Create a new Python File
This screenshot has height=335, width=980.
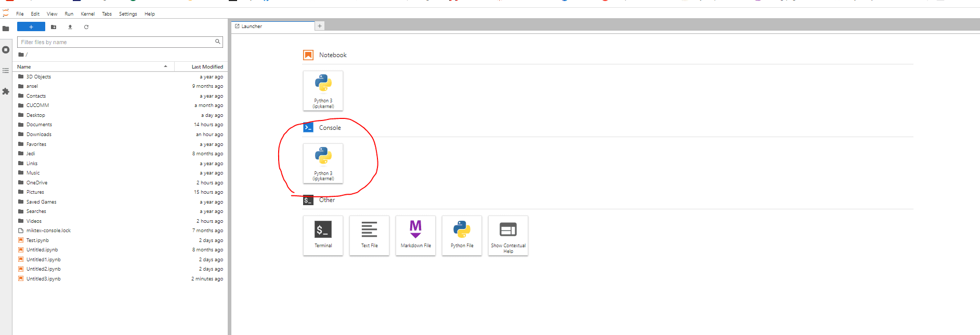click(x=462, y=235)
